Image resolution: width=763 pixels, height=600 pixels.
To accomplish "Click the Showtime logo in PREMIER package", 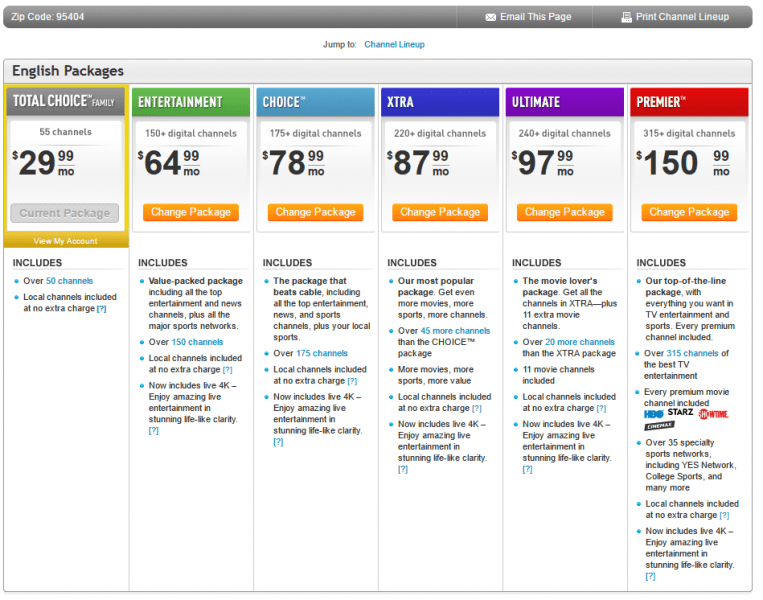I will click(713, 414).
